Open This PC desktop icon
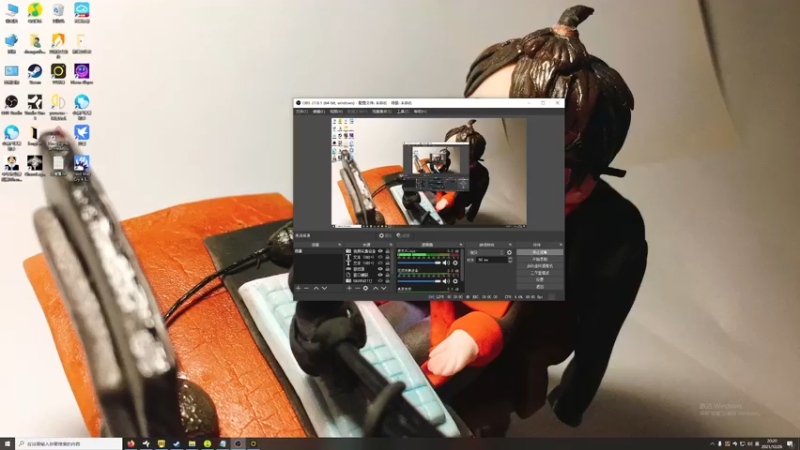This screenshot has width=800, height=450. (11, 12)
